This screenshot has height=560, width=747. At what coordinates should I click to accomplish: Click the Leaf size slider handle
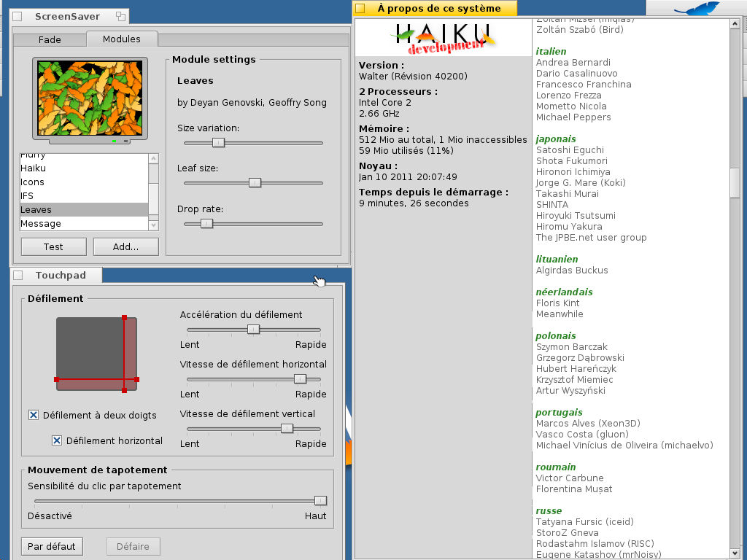[x=255, y=183]
